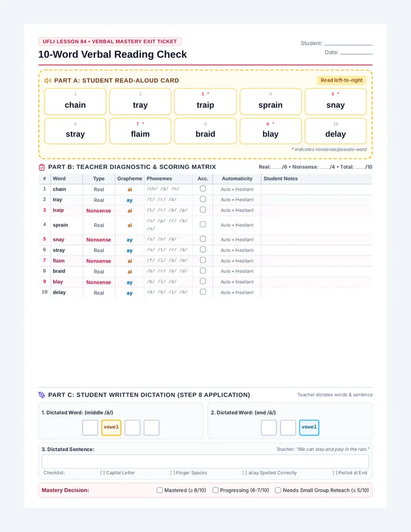The height and width of the screenshot is (532, 411).
Task: Check the accuracy box for snay
Action: 203,239
